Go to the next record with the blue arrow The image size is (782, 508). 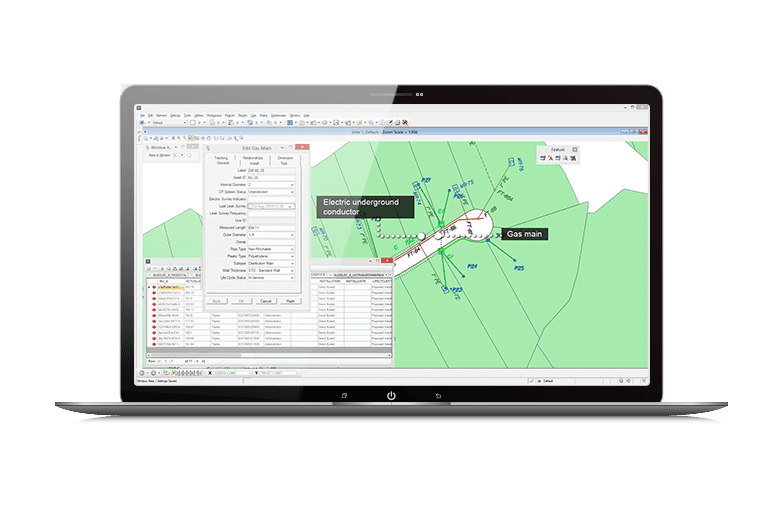(x=197, y=361)
